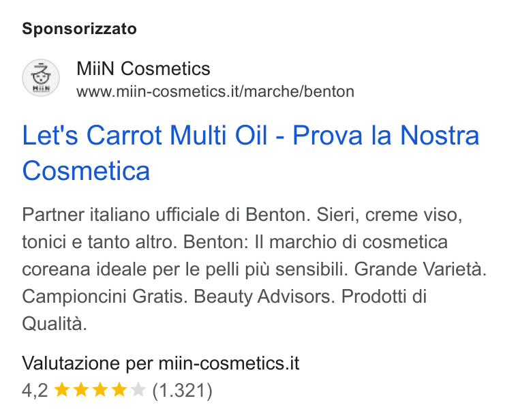Click the fourth gold rating star
Image resolution: width=518 pixels, height=420 pixels.
tap(119, 389)
